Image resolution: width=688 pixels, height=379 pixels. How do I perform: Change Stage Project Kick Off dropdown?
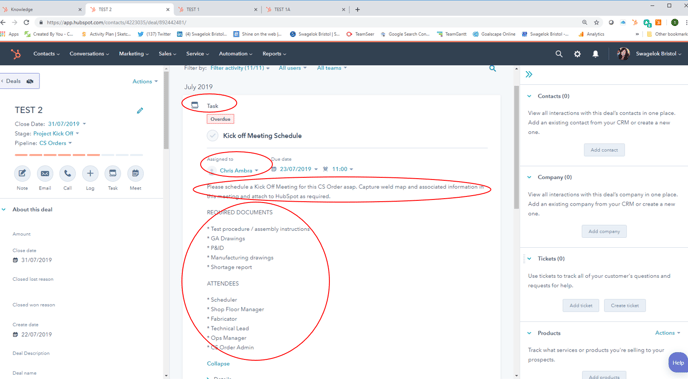[x=56, y=133]
